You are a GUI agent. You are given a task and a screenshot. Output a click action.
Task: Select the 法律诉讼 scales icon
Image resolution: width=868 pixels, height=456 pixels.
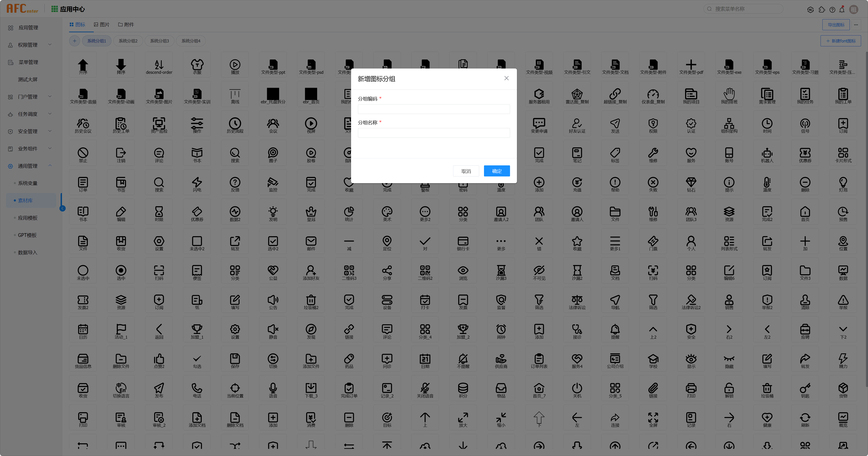point(577,302)
